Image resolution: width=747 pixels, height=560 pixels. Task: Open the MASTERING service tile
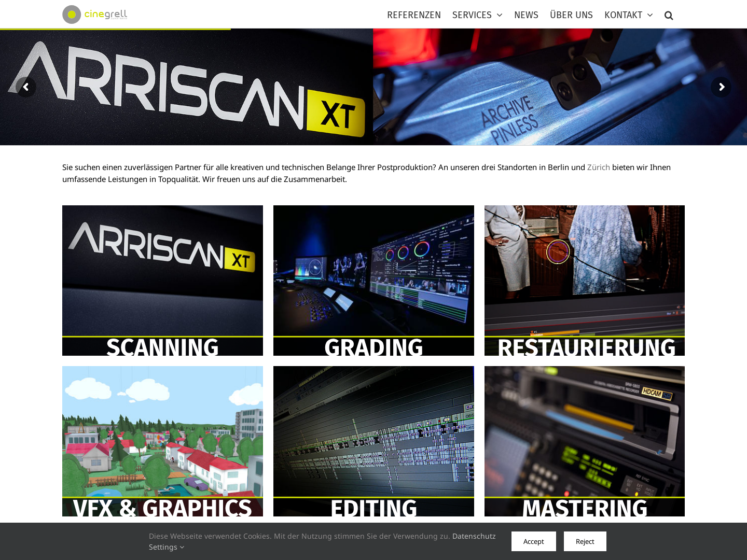[x=585, y=441]
